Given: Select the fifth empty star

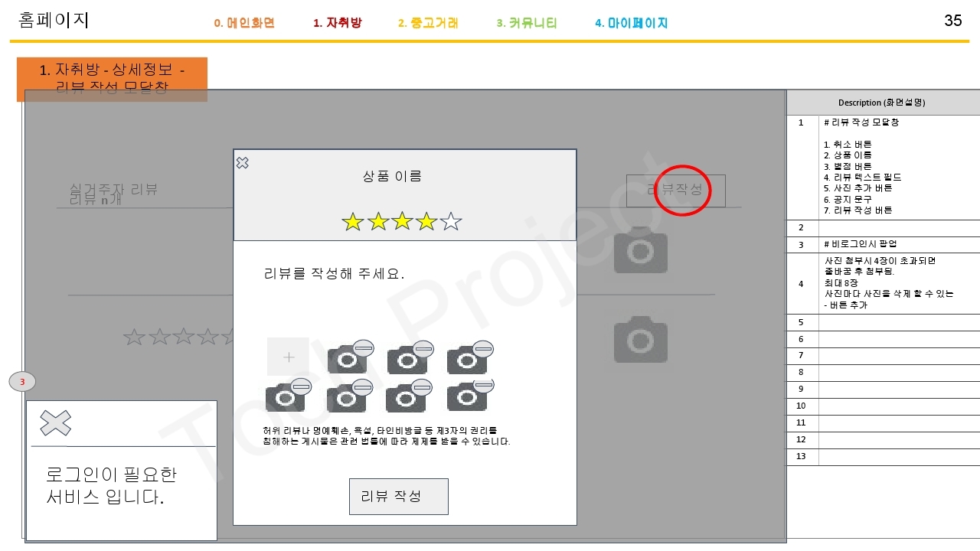Looking at the screenshot, I should [x=452, y=222].
